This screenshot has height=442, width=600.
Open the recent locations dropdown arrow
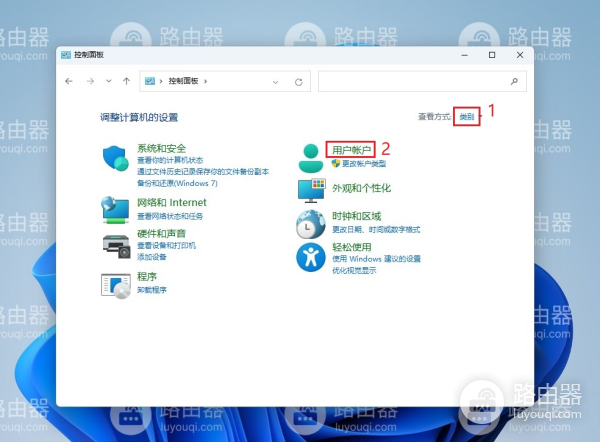[x=109, y=81]
